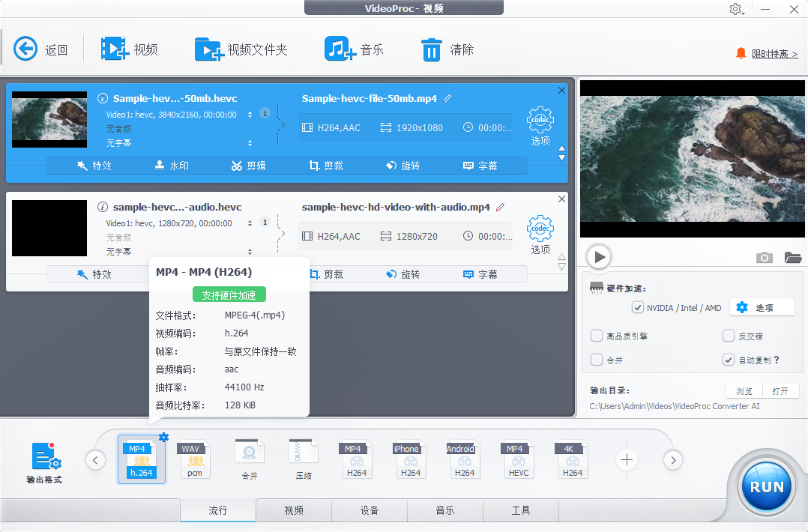Click the snapshot camera icon under the preview
This screenshot has height=532, width=808.
(764, 257)
